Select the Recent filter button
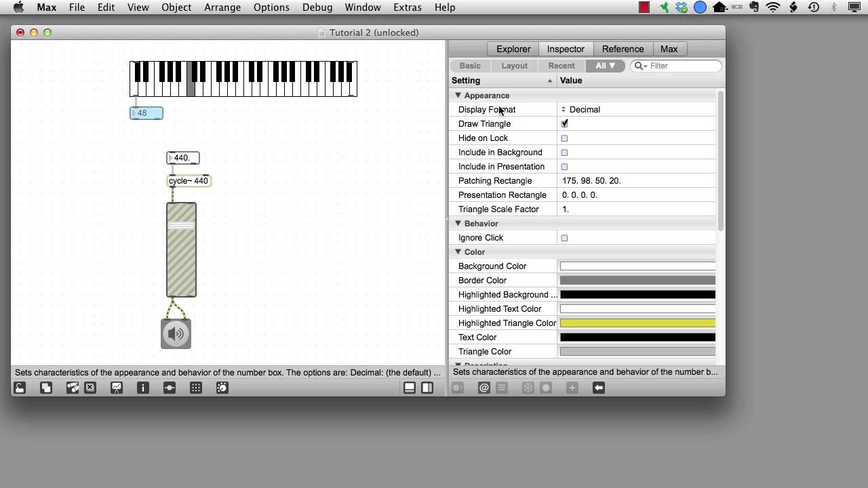868x488 pixels. point(561,66)
